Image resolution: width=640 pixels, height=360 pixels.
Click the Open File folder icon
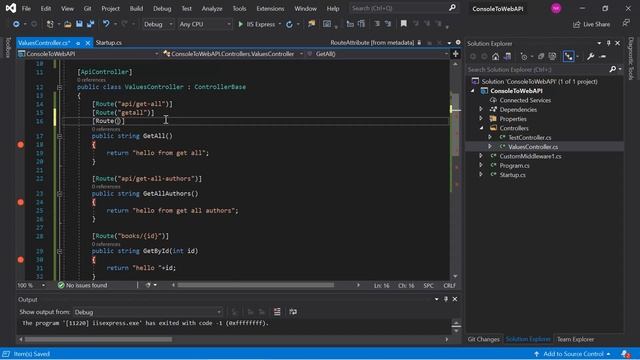click(68, 24)
